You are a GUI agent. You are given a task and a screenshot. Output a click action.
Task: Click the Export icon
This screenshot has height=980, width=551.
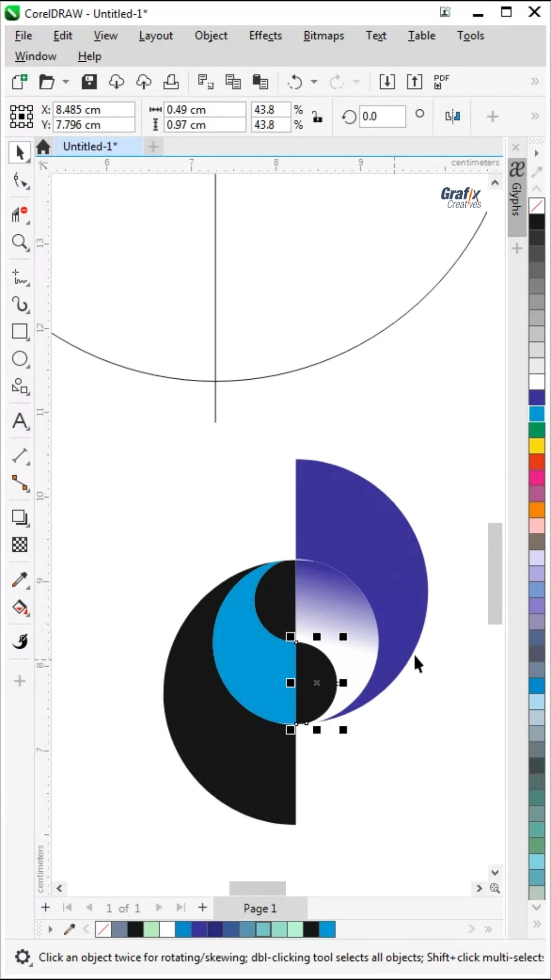click(414, 82)
